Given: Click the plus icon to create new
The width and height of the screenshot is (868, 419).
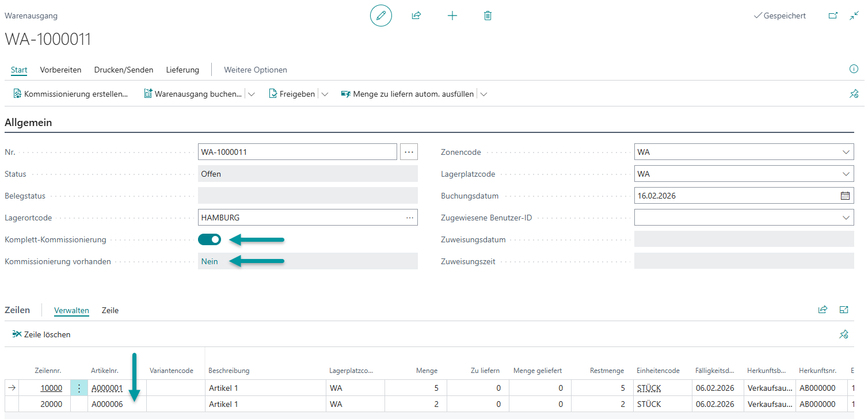Looking at the screenshot, I should tap(452, 16).
